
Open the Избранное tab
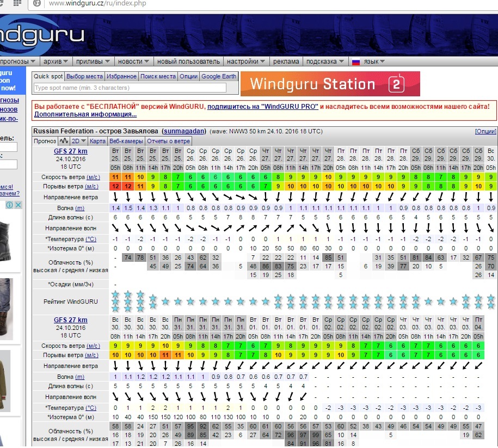click(x=121, y=76)
